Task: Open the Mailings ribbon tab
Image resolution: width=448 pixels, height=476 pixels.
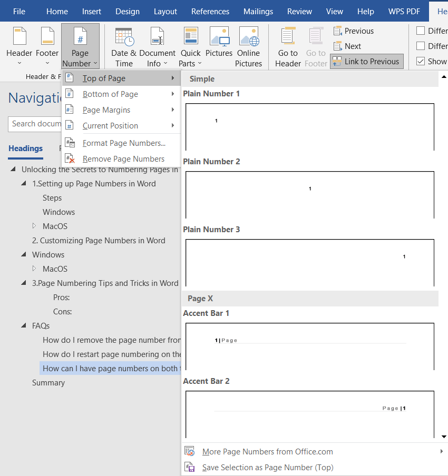Action: [x=258, y=11]
